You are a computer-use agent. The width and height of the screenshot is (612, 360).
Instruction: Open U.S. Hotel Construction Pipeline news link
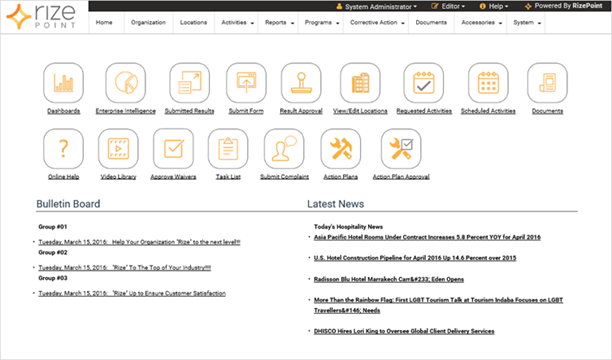[415, 258]
